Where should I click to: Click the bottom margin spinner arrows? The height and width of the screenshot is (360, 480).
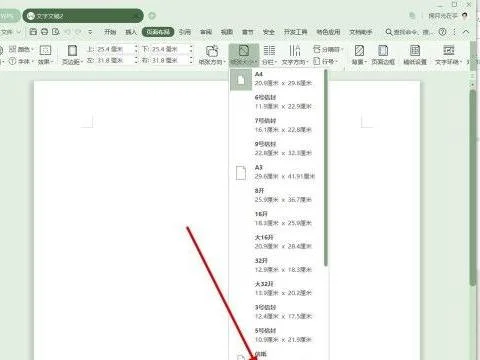191,49
